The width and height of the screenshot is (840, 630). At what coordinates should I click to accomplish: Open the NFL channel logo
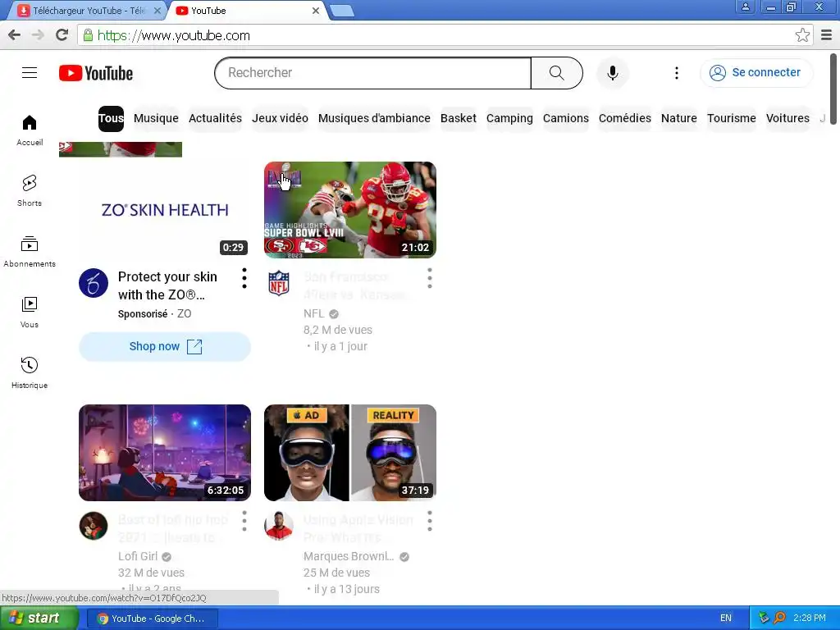[x=279, y=283]
